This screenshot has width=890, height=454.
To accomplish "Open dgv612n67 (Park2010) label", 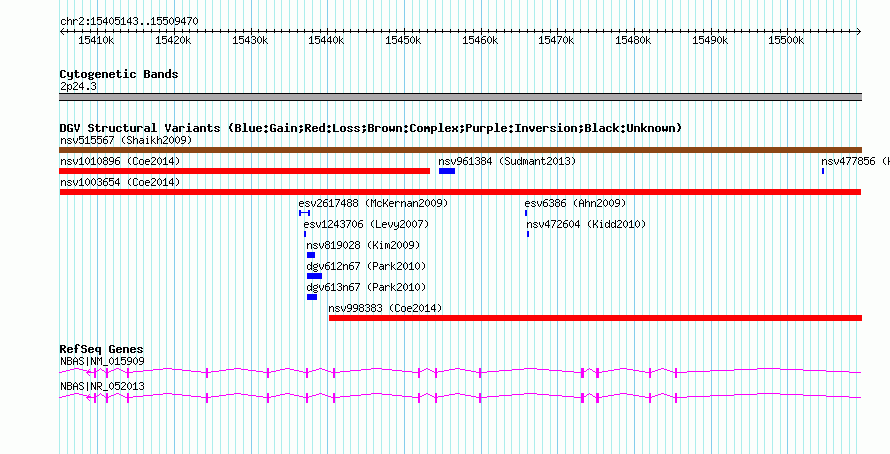I will [x=366, y=266].
